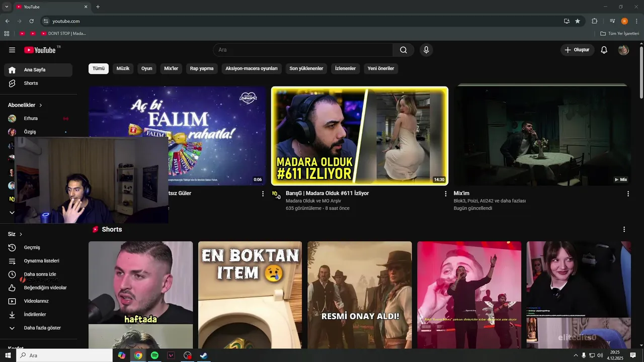Open the EN BOKTAN ITEM short
Screen dimensions: 644x362
click(250, 295)
